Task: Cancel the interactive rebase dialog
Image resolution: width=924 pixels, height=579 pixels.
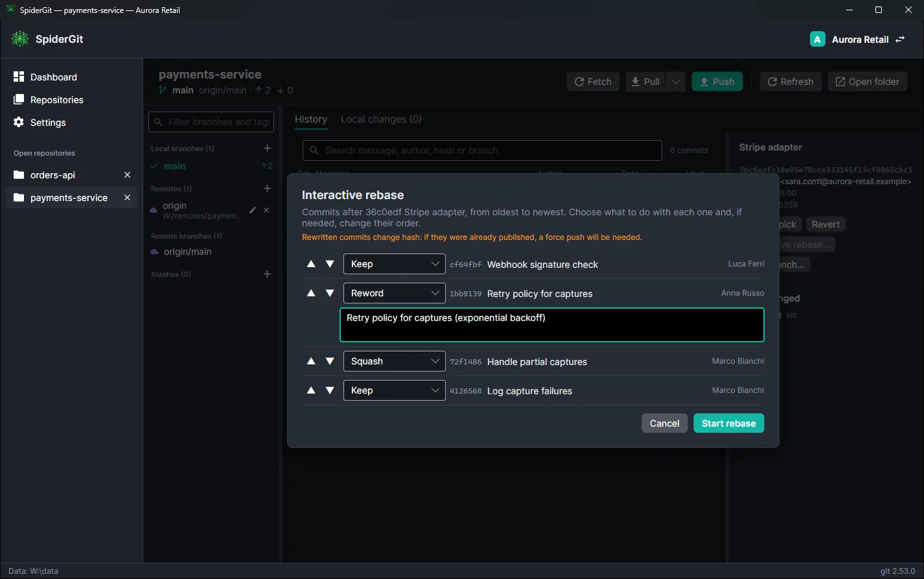Action: (664, 423)
